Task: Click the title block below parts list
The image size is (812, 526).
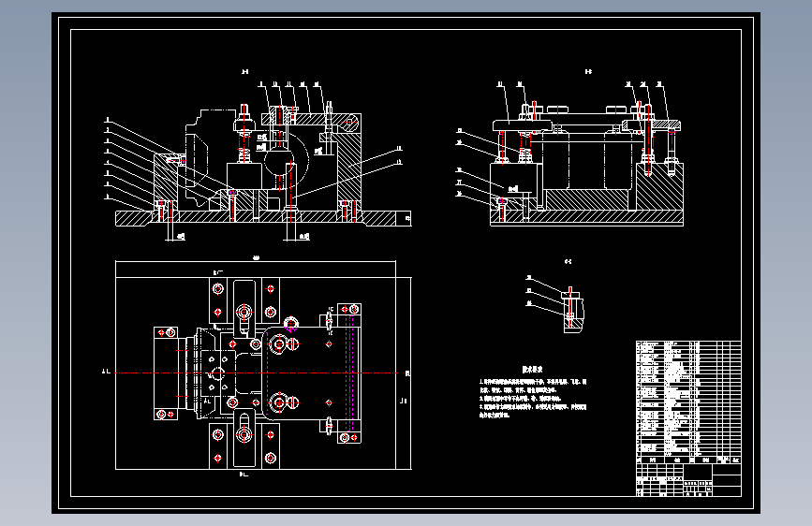Action: pyautogui.click(x=688, y=480)
